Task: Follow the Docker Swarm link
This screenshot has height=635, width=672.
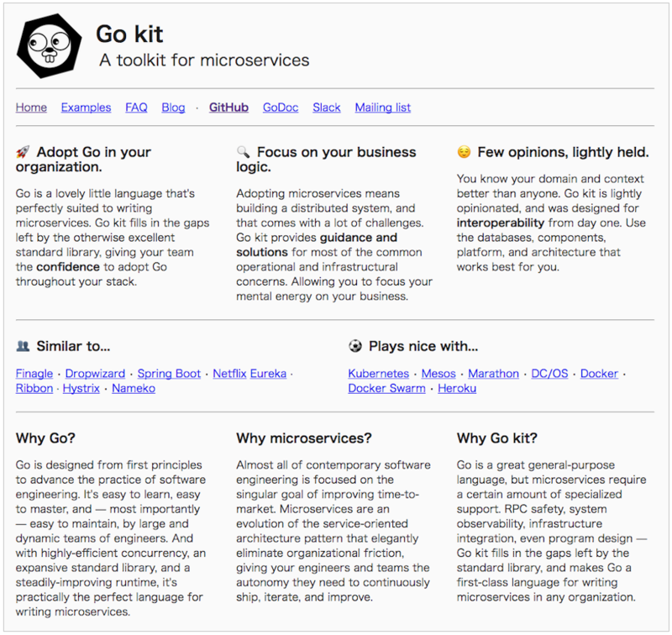Action: tap(386, 388)
